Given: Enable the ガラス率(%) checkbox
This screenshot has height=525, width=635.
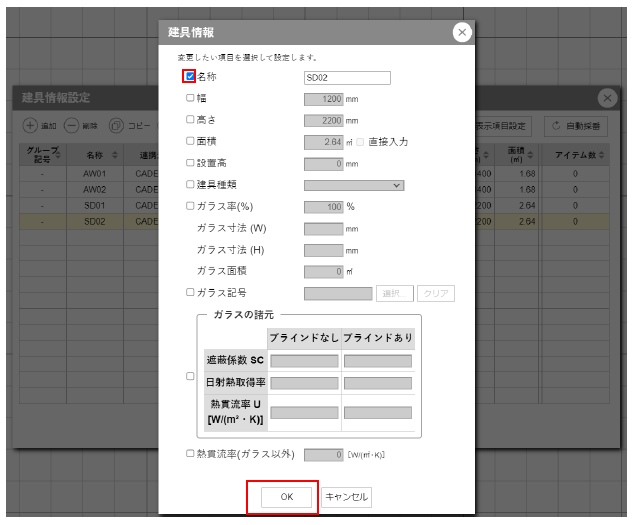Looking at the screenshot, I should (x=190, y=206).
